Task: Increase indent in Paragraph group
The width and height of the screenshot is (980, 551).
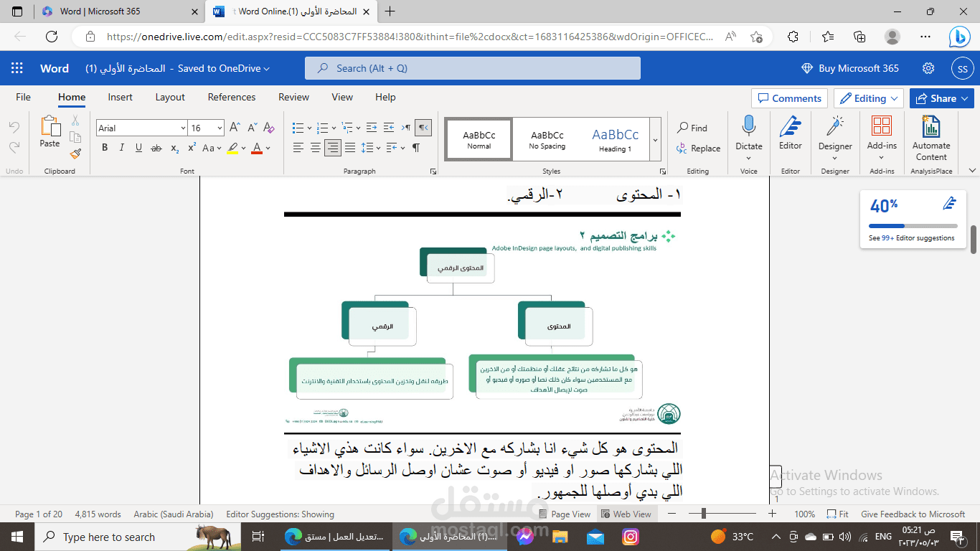Action: click(388, 128)
